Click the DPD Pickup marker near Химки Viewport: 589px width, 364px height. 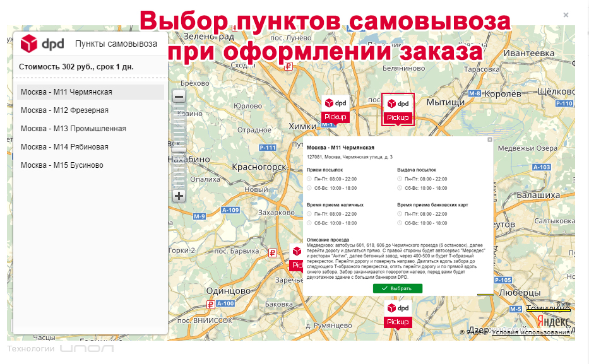336,107
